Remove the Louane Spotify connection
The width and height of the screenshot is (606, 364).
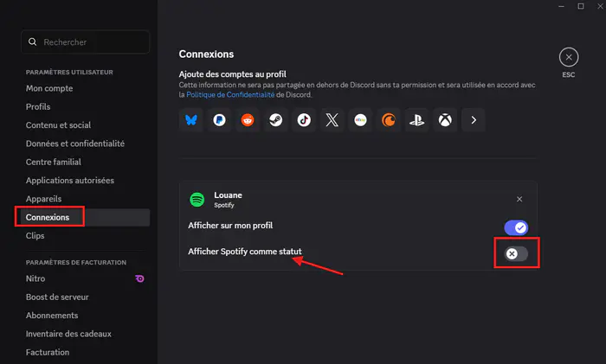coord(519,199)
